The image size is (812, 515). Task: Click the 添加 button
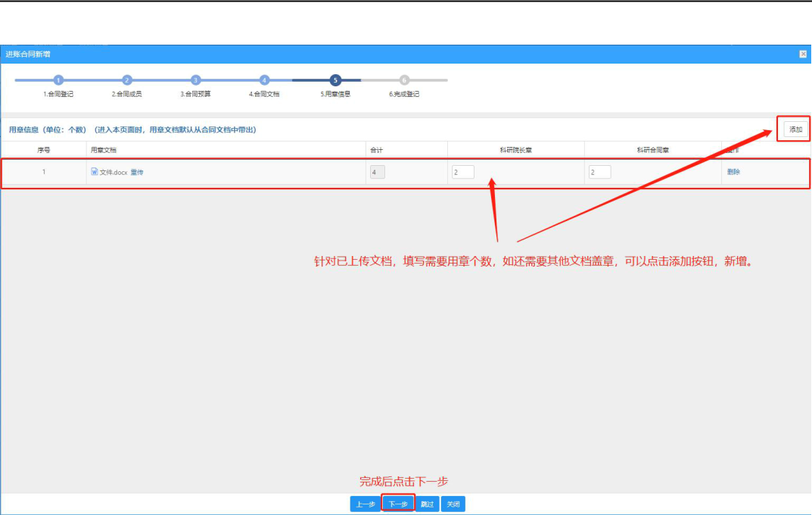pyautogui.click(x=795, y=130)
